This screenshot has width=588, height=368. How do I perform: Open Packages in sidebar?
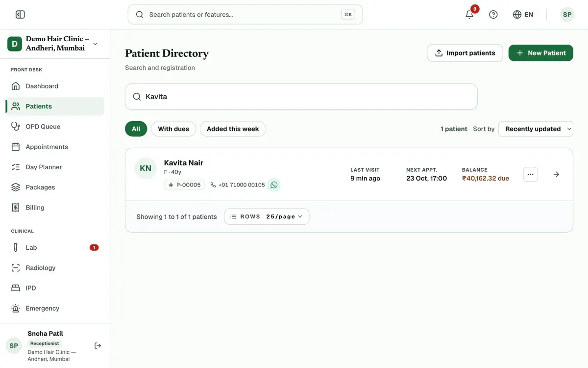pyautogui.click(x=55, y=187)
